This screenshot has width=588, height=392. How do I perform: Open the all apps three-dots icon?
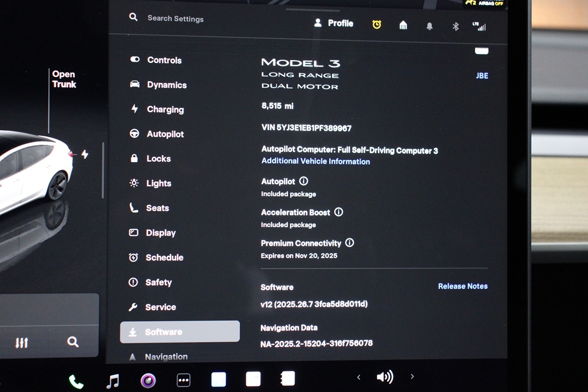(183, 380)
